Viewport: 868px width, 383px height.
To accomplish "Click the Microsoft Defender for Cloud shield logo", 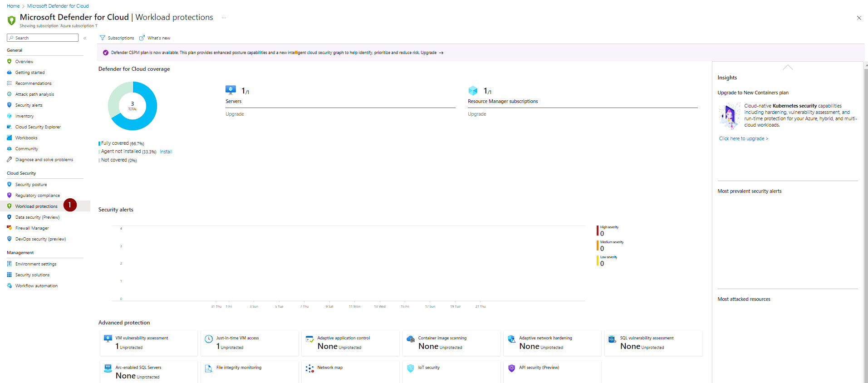I will 12,20.
